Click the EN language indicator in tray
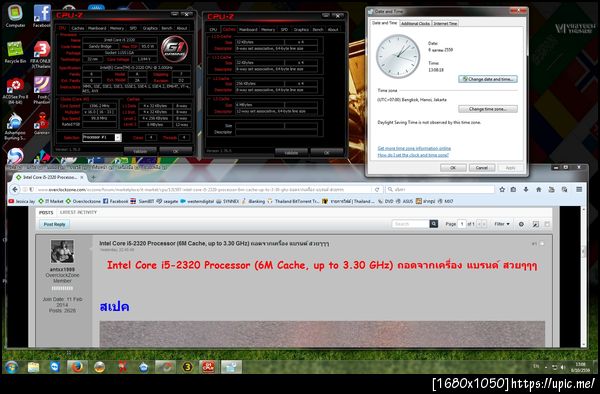 536,366
